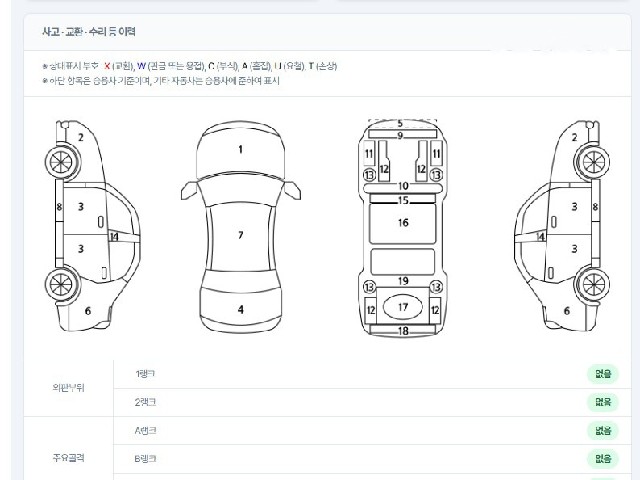Select roof panel 7 on top-view car
Viewport: 640px width, 480px height.
pyautogui.click(x=240, y=235)
